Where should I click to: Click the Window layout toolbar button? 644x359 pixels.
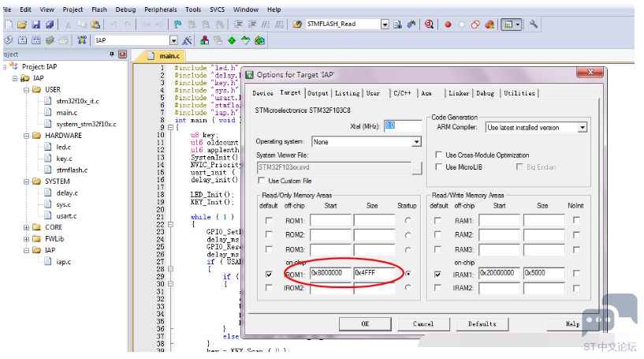[511, 24]
